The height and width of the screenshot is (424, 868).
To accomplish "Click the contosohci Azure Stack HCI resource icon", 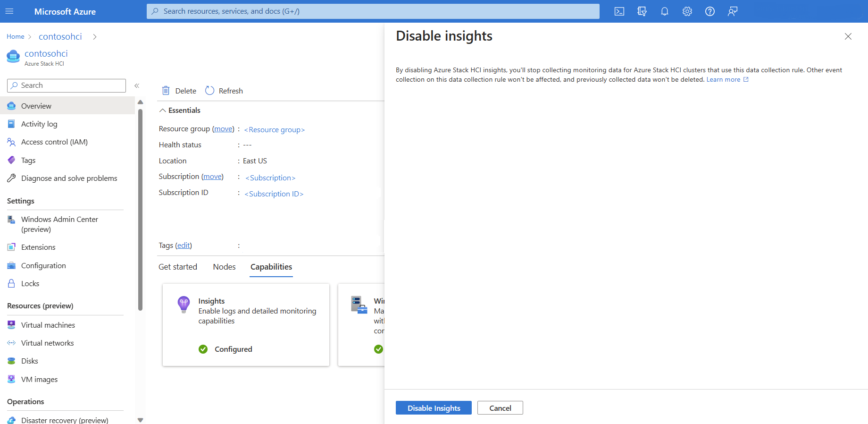I will tap(13, 57).
